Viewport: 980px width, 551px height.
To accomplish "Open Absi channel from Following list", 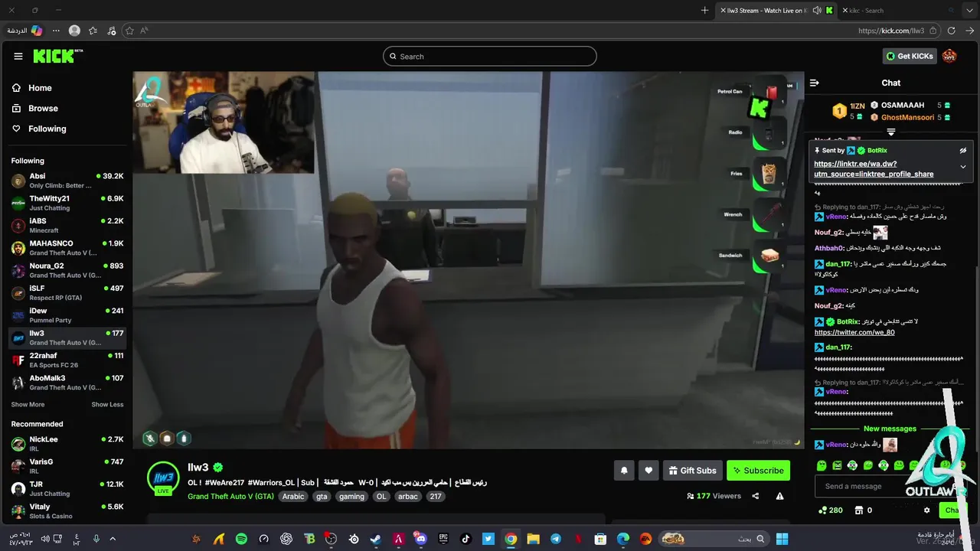I will click(x=67, y=181).
